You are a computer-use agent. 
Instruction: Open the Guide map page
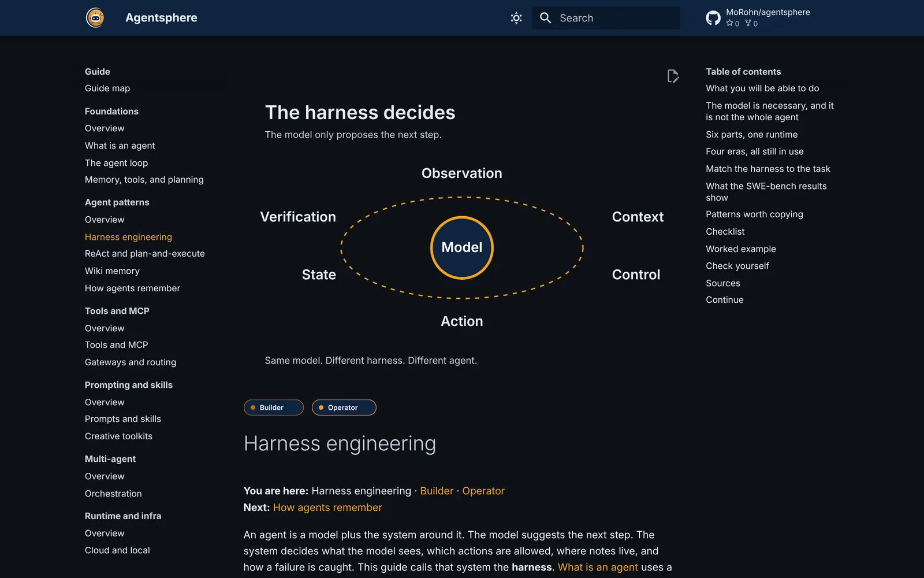coord(107,88)
